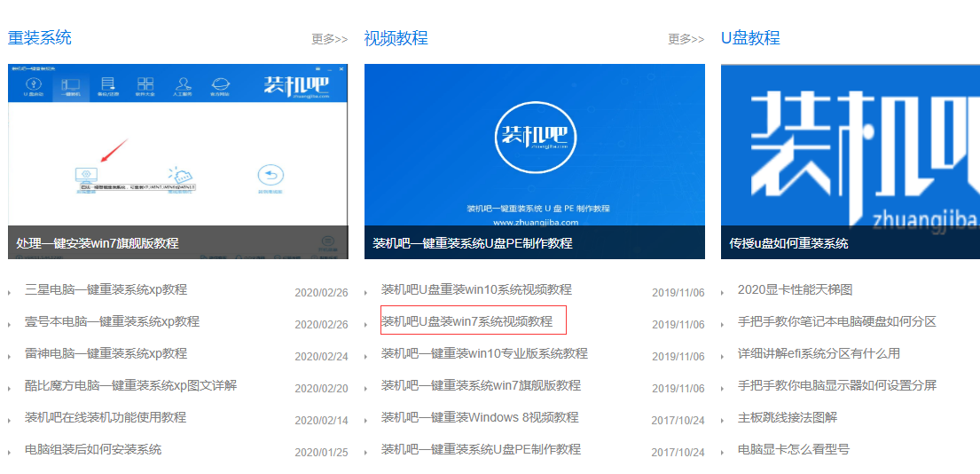Click 装机吧在线装机功能使用教程 link
The height and width of the screenshot is (474, 980).
[x=106, y=417]
